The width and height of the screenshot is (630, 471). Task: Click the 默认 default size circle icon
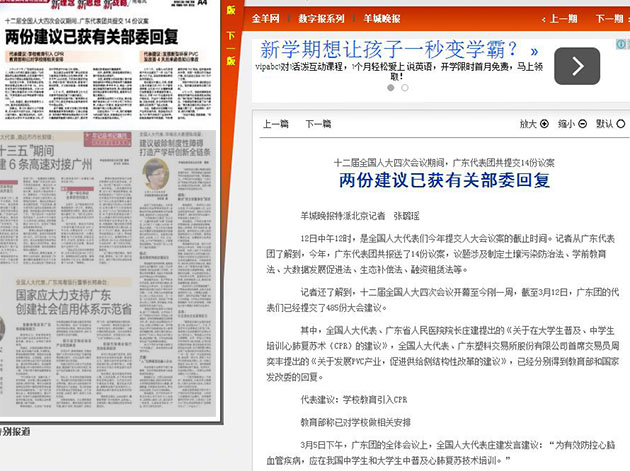tap(621, 125)
